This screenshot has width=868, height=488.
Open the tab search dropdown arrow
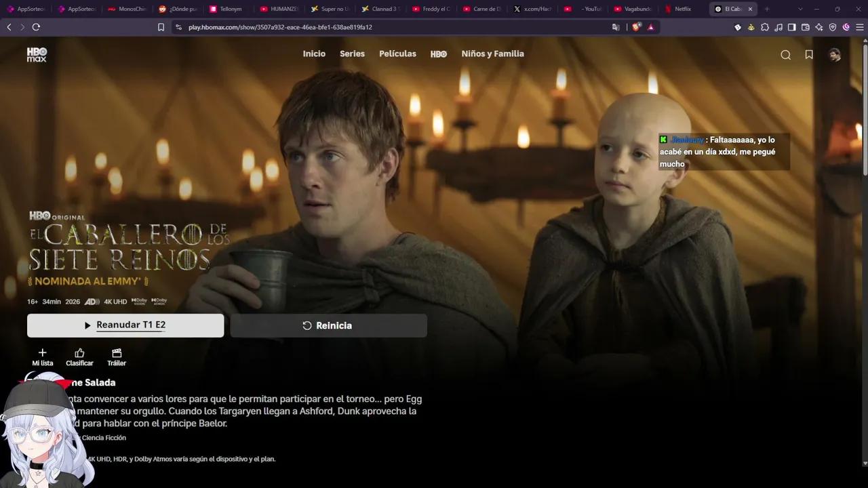[x=801, y=9]
